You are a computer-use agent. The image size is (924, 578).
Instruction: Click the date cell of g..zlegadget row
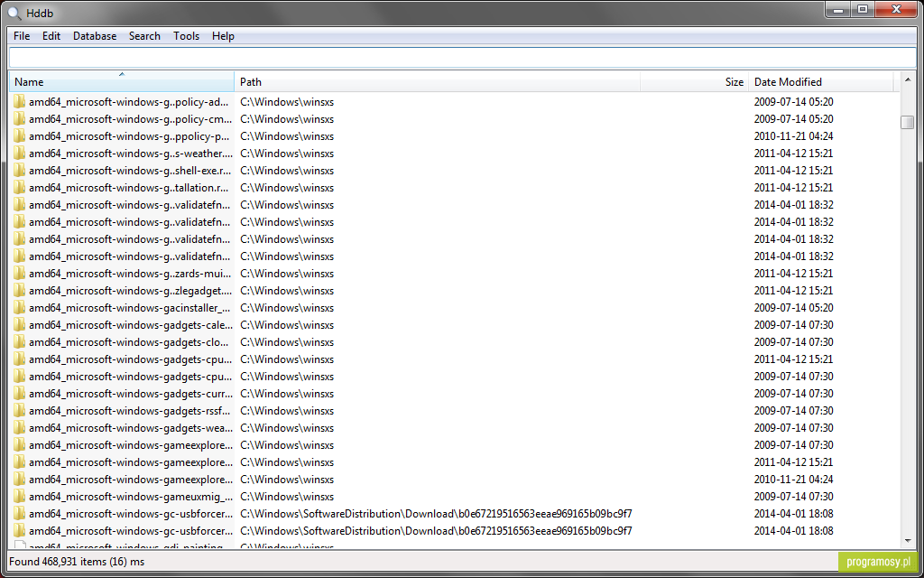(x=794, y=291)
